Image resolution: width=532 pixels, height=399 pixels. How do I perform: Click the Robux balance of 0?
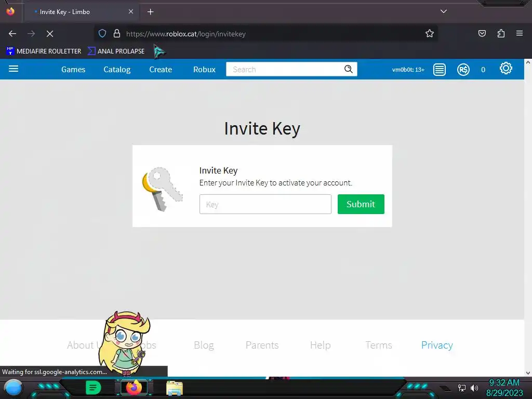(x=483, y=70)
